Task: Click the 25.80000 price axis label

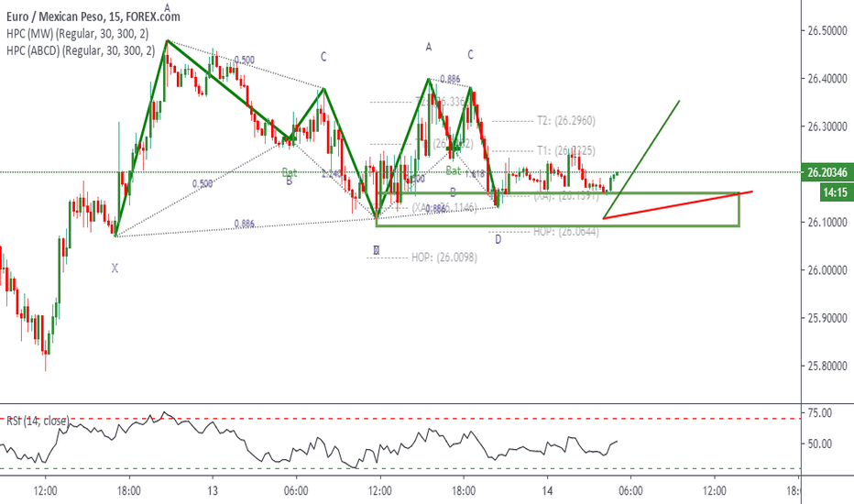Action: [827, 366]
